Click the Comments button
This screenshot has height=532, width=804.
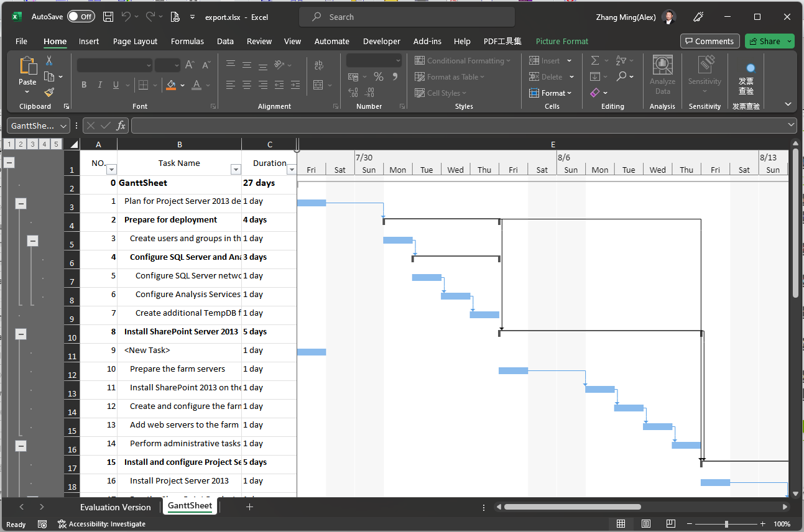click(709, 41)
